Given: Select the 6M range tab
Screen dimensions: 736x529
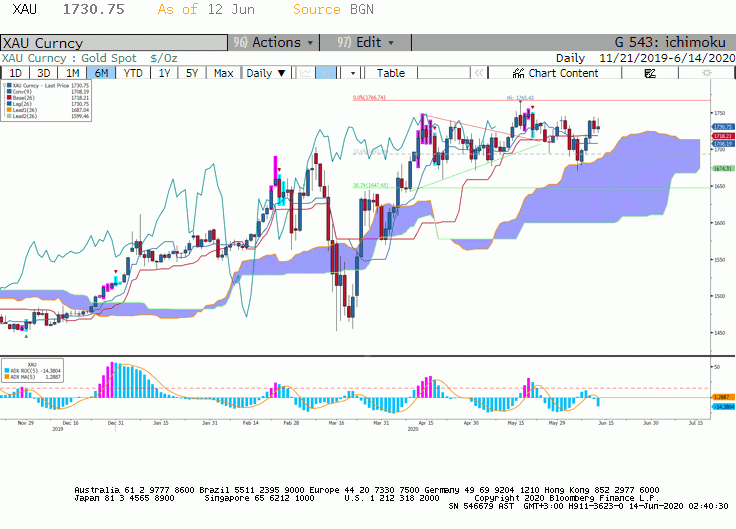Looking at the screenshot, I should 101,73.
